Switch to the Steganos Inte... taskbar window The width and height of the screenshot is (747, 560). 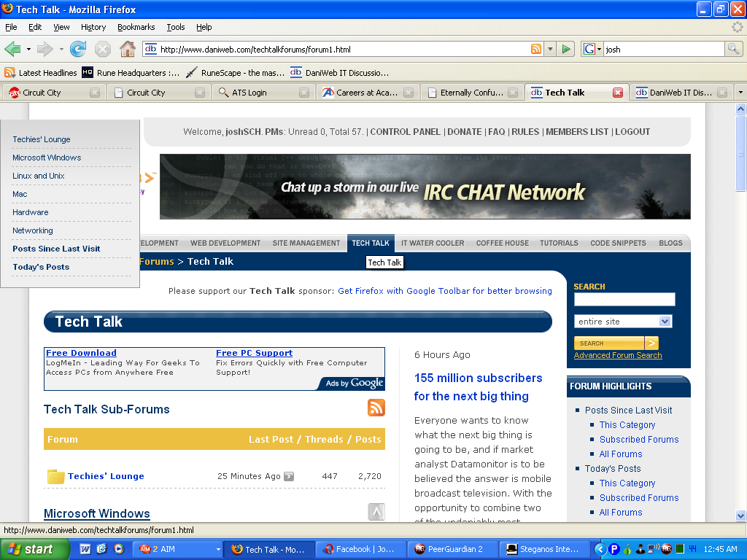coord(543,549)
